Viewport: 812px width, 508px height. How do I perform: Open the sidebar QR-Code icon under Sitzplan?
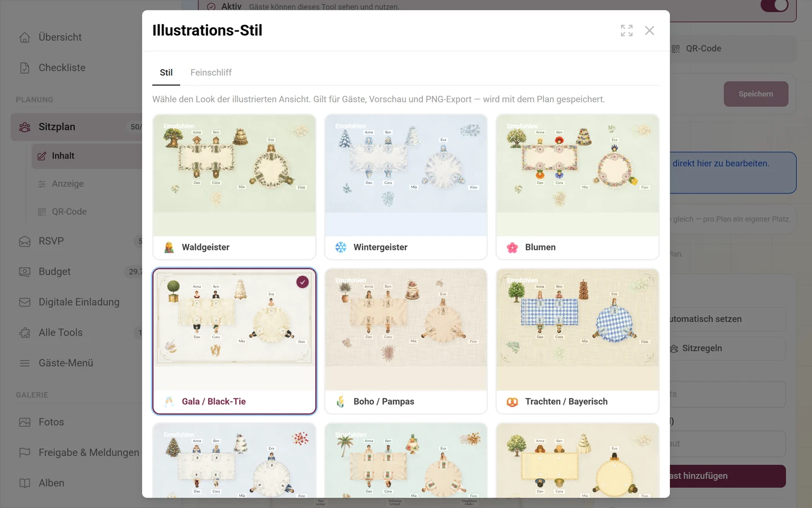point(42,212)
